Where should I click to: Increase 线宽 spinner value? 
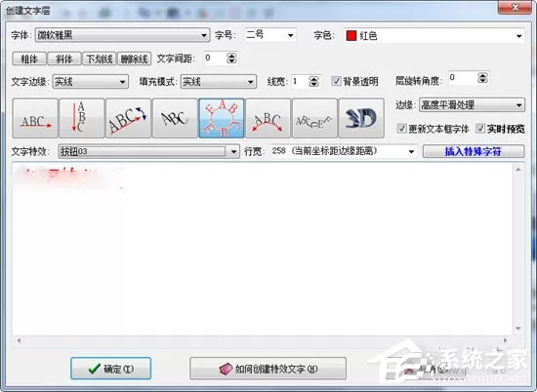(x=314, y=79)
